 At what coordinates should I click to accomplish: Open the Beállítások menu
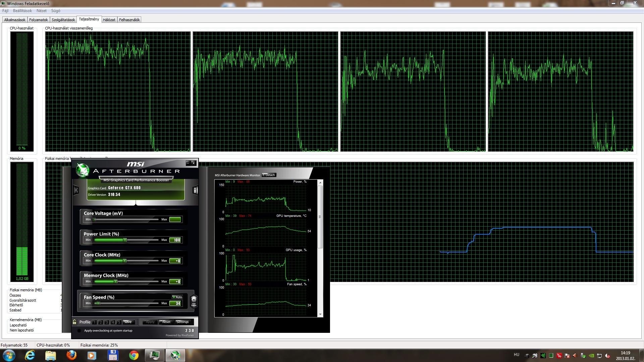click(22, 11)
